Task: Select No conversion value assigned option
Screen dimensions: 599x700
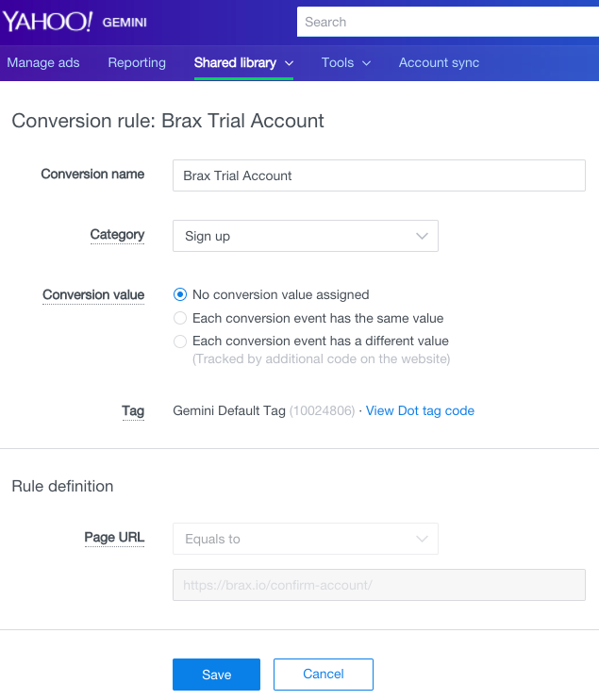Action: pyautogui.click(x=181, y=294)
